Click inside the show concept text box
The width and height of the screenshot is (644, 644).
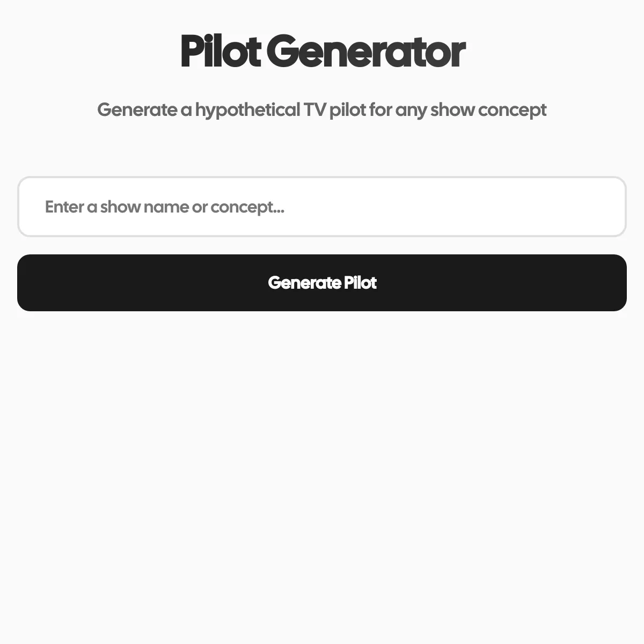pos(322,207)
